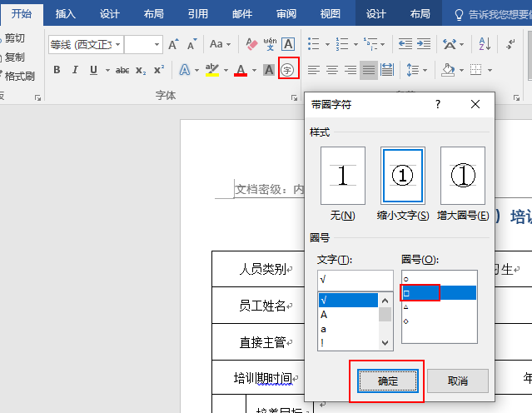
Task: Click the strikethrough abc icon
Action: (122, 70)
